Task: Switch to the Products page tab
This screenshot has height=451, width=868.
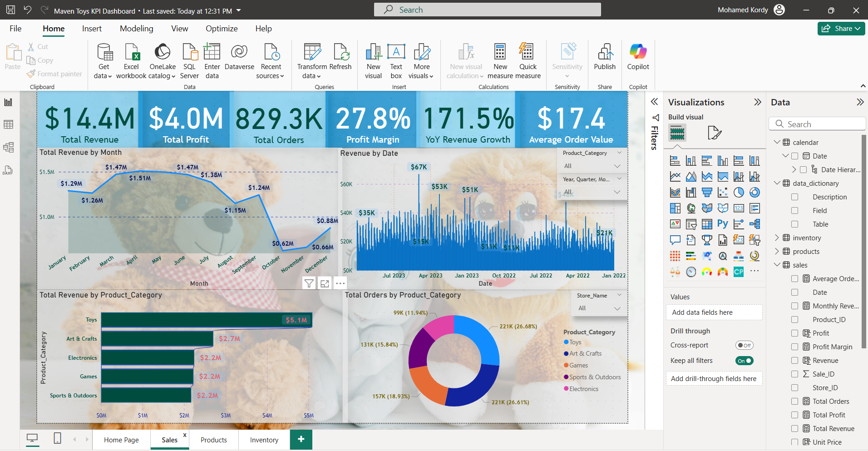Action: click(x=213, y=440)
